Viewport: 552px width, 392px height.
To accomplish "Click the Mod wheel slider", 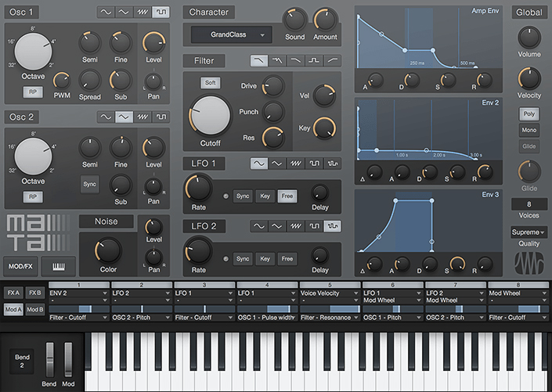I will pos(67,360).
